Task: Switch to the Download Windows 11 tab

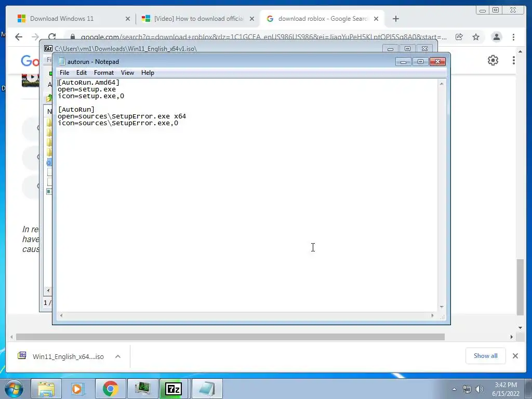Action: point(73,19)
